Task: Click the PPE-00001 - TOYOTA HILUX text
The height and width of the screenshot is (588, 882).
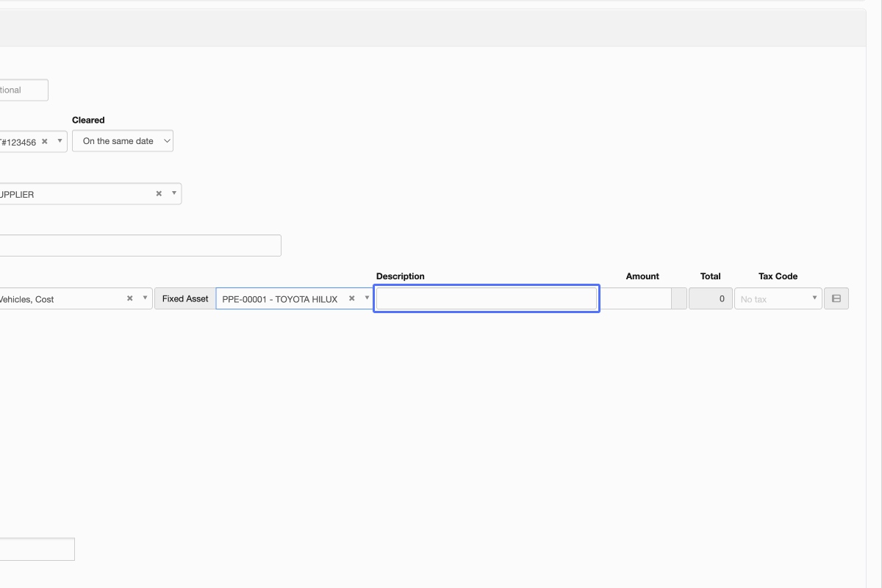Action: point(279,299)
